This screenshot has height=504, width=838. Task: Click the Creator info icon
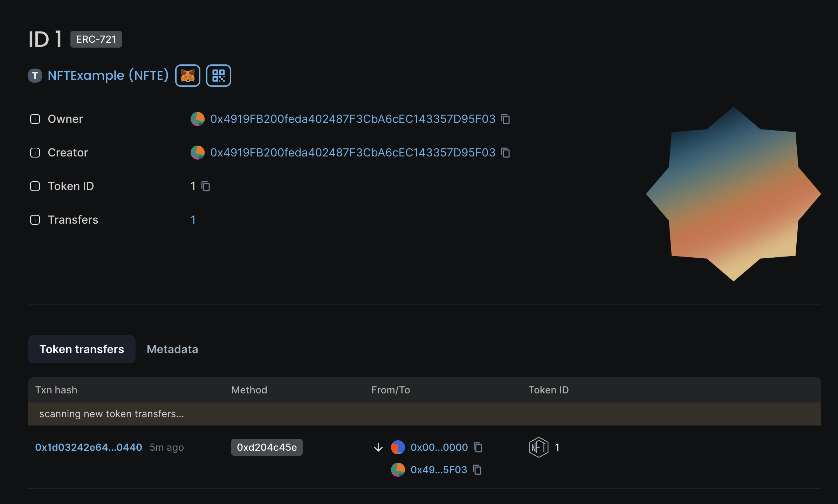pos(35,153)
